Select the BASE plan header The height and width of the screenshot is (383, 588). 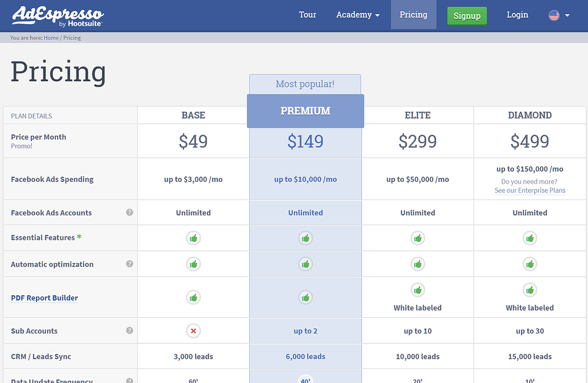coord(193,115)
